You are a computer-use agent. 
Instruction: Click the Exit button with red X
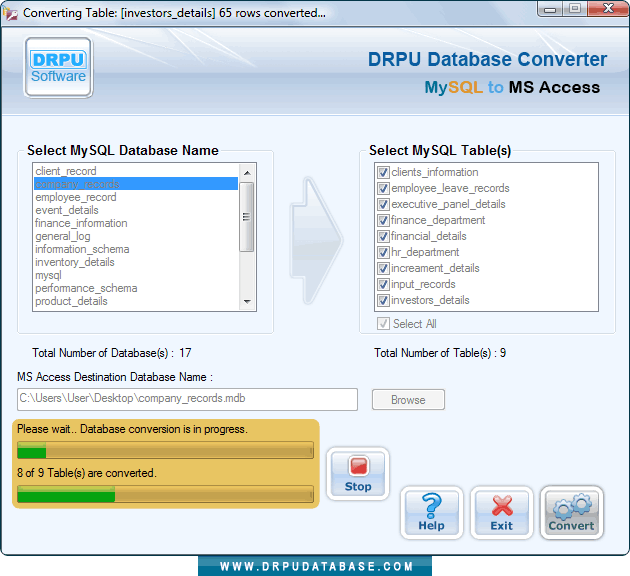point(501,513)
